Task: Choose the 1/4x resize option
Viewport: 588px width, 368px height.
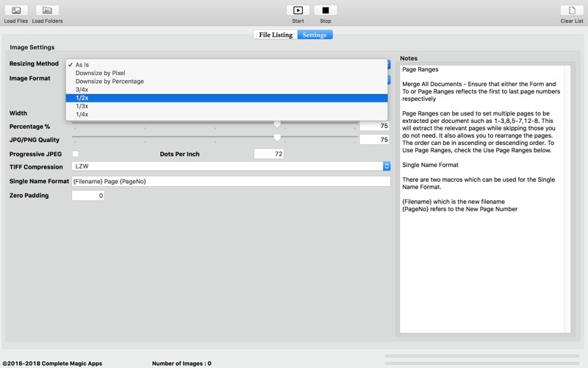Action: [226, 115]
